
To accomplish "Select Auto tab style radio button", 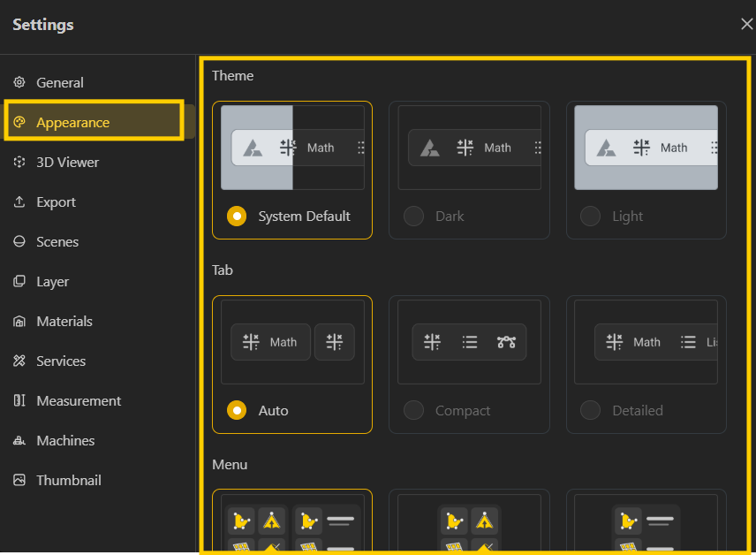I will (237, 410).
